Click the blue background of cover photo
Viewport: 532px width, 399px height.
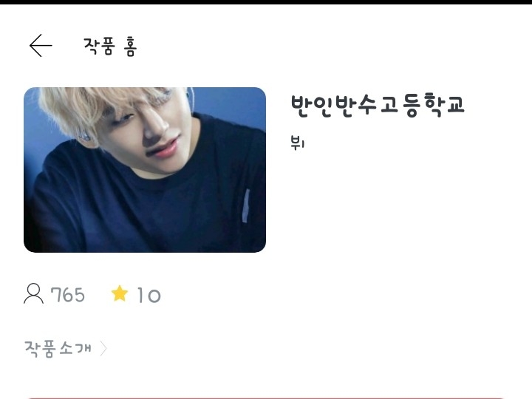tap(231, 102)
